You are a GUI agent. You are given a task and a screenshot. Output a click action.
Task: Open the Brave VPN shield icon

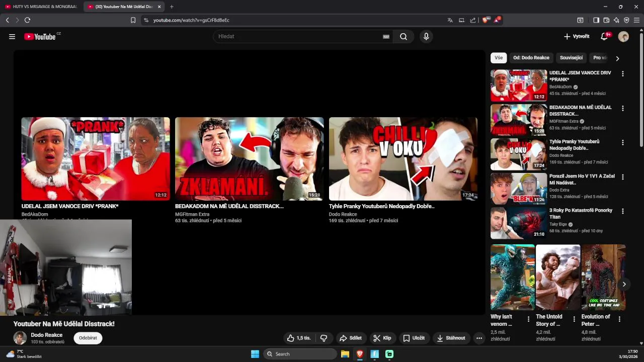pyautogui.click(x=626, y=20)
